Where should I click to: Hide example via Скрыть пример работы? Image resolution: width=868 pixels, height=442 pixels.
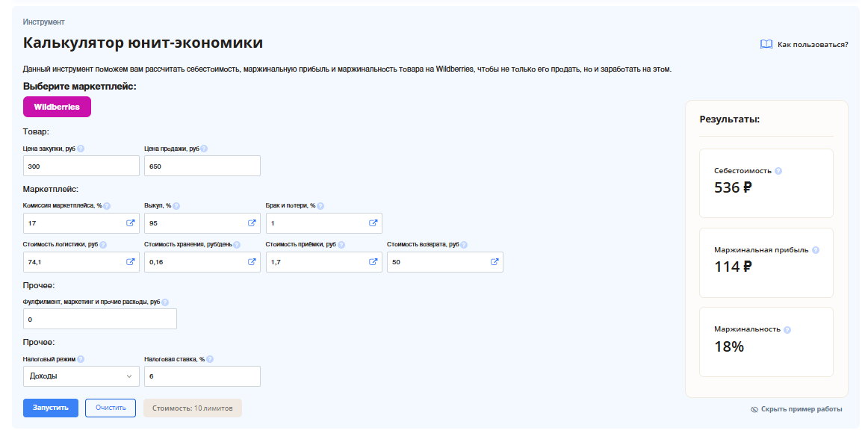(796, 409)
